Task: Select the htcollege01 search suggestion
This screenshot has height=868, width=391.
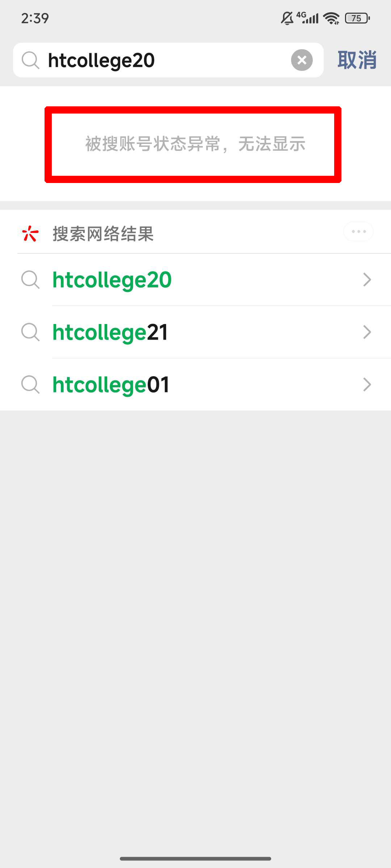Action: click(x=111, y=385)
